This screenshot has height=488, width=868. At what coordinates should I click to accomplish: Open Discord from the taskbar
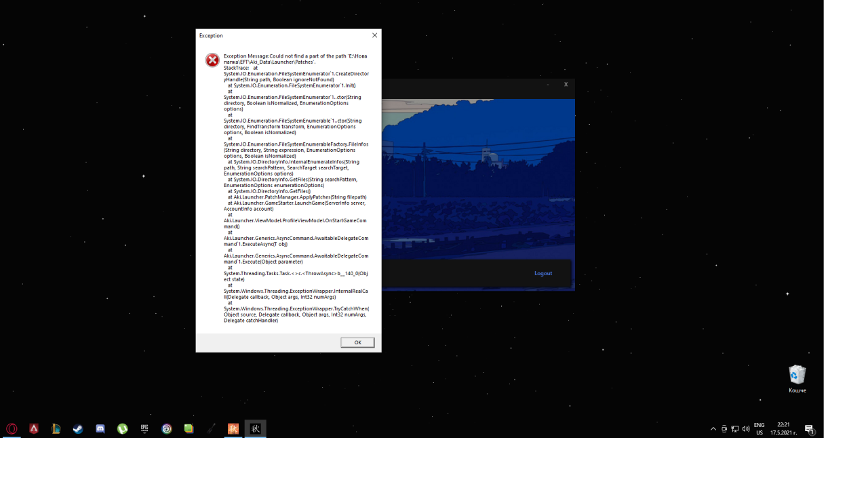pos(100,428)
